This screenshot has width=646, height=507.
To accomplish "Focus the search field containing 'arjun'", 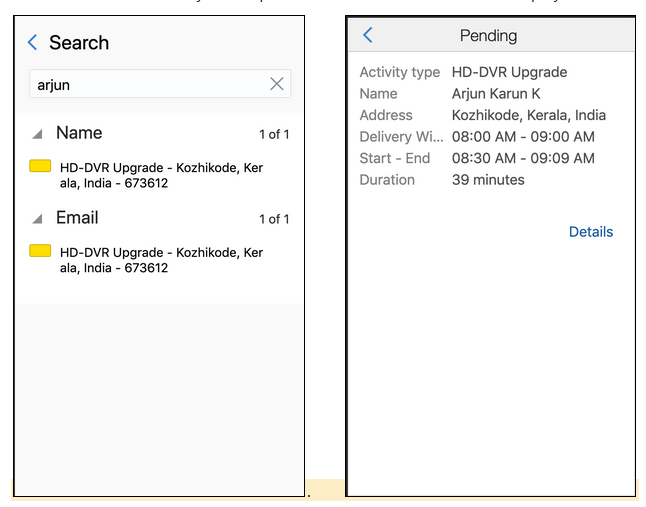I will tap(160, 84).
